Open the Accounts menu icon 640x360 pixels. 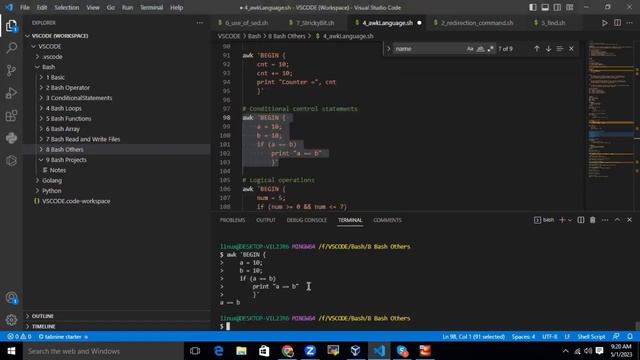[x=11, y=298]
